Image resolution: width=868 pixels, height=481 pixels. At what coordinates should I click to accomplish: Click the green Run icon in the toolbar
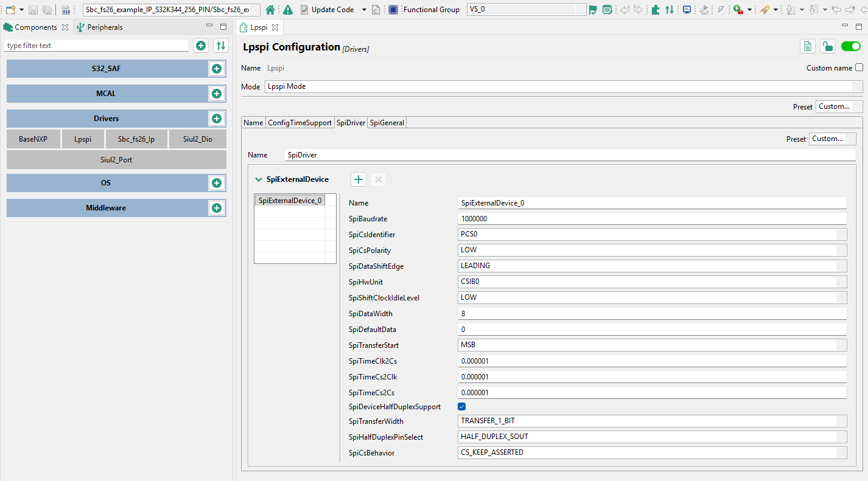point(737,9)
